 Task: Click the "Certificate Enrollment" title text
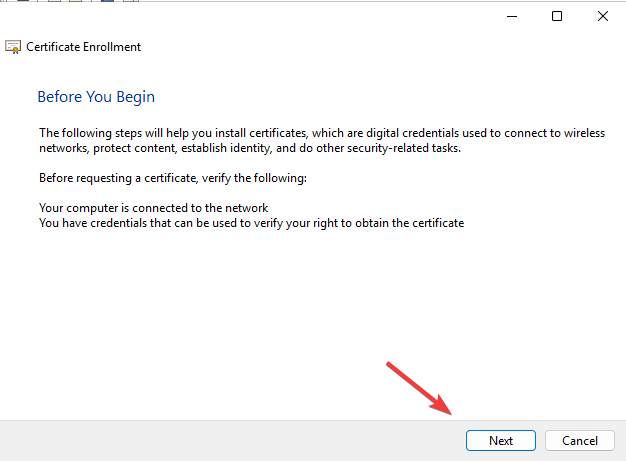83,47
